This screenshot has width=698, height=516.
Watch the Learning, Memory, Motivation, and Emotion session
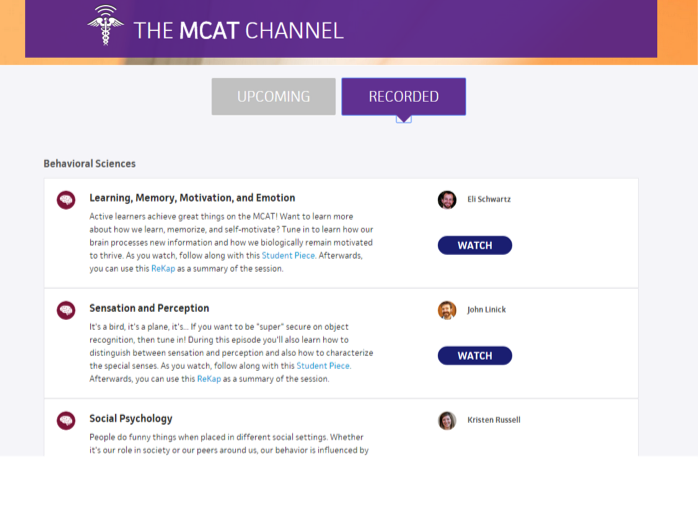point(474,246)
